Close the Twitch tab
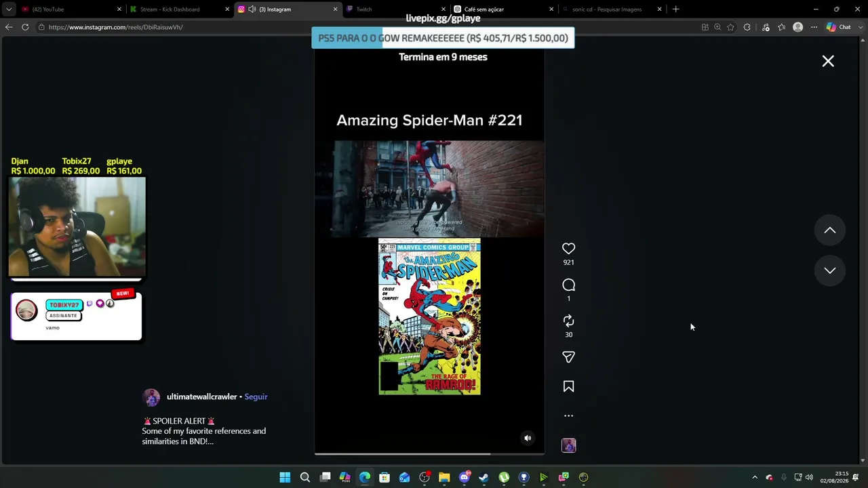 (x=443, y=9)
